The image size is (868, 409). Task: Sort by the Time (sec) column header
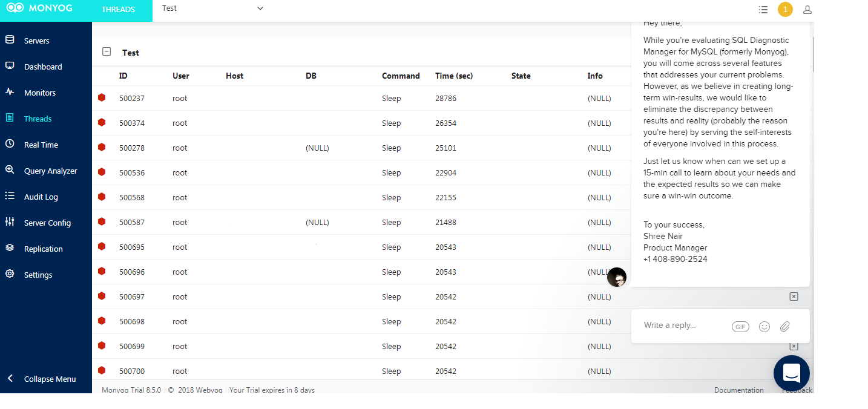(x=454, y=76)
